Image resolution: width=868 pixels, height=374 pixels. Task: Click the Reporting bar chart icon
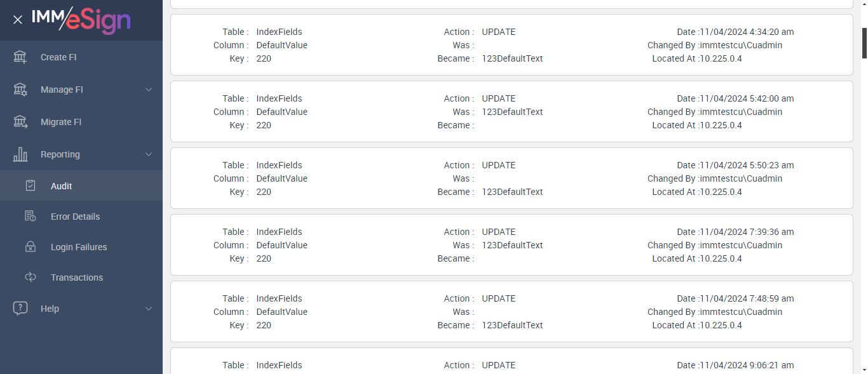click(x=20, y=154)
